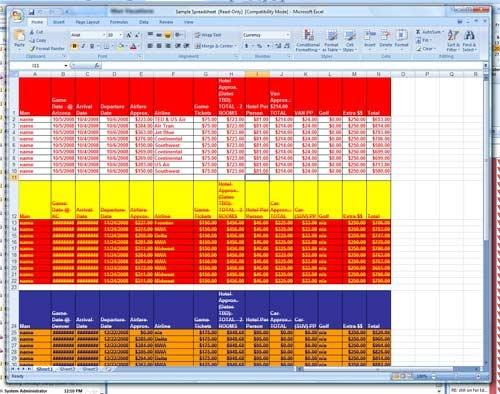
Task: Toggle Center alignment
Action: tap(159, 46)
